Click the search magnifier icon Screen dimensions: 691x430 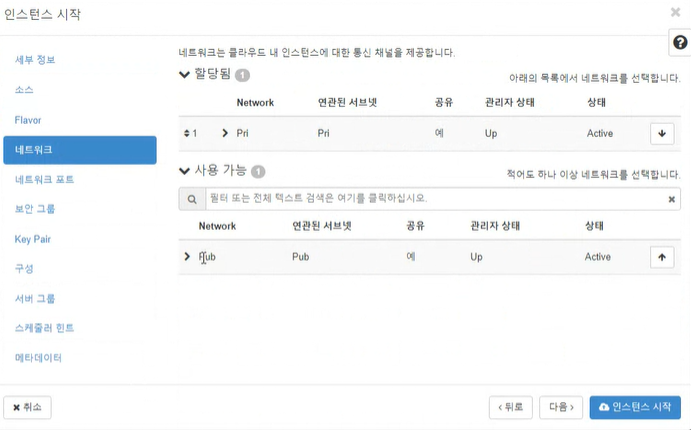pos(192,199)
